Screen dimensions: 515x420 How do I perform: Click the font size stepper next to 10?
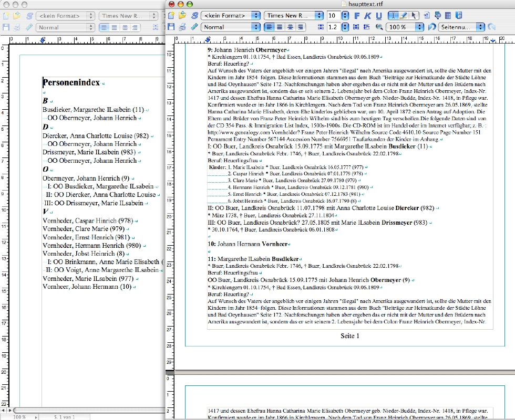click(345, 16)
